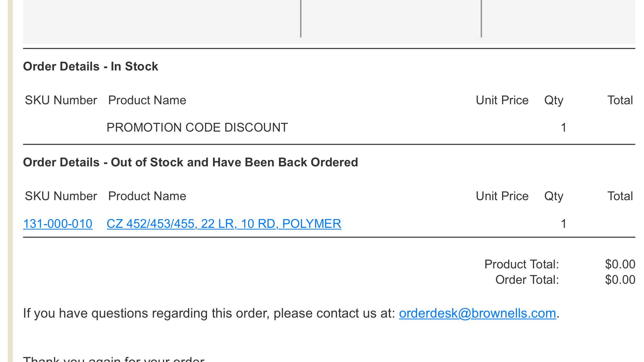This screenshot has height=362, width=644.
Task: Click Unit Price header in In Stock table
Action: [502, 100]
